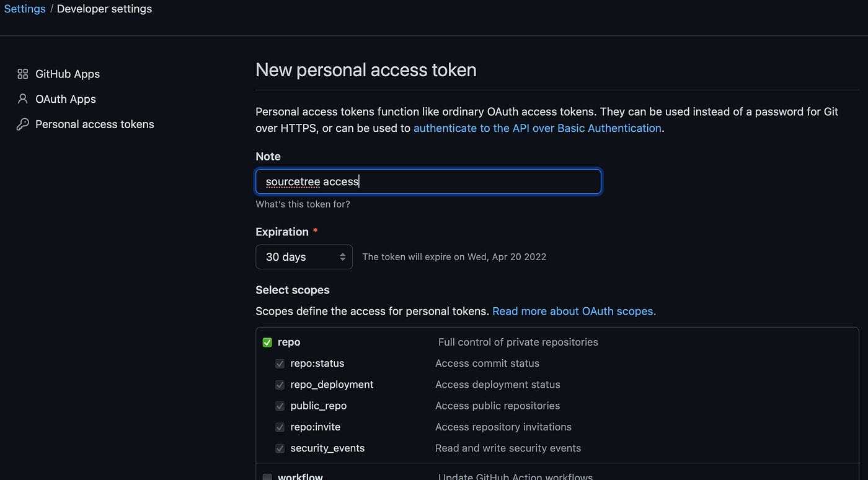
Task: Go to Settings breadcrumb link
Action: (25, 9)
